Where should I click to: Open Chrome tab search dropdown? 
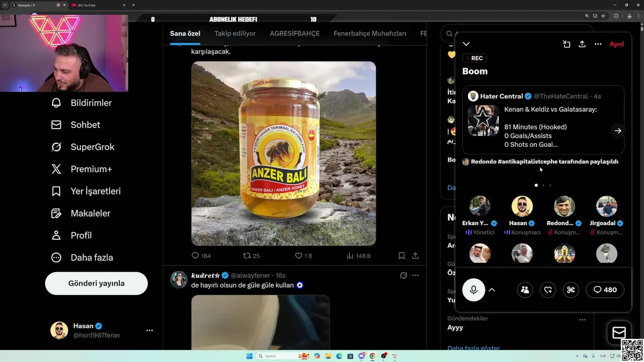(5, 5)
